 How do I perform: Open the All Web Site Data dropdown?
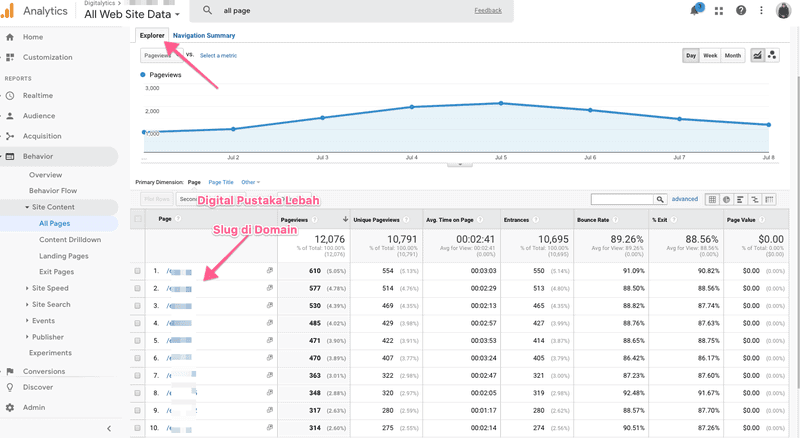(132, 14)
